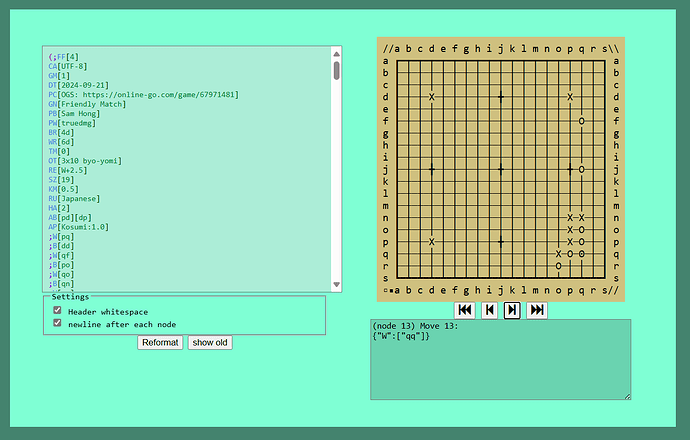
Task: Click the X stone at column p, row o
Action: pyautogui.click(x=570, y=230)
